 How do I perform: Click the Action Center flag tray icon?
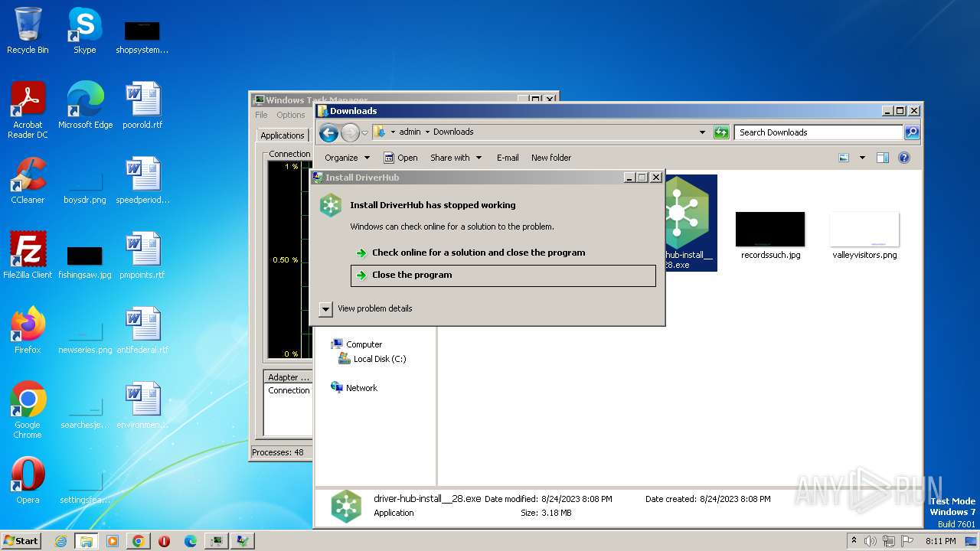(x=907, y=541)
